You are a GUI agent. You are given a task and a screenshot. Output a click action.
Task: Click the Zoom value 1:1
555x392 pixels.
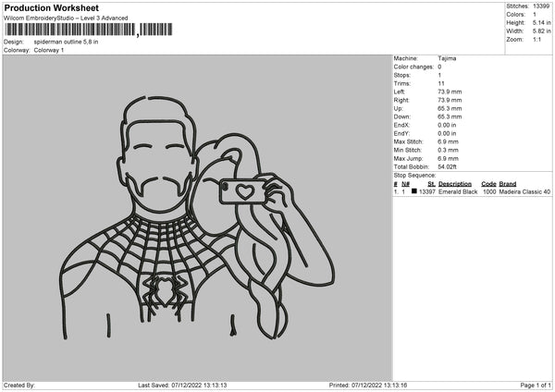[536, 39]
